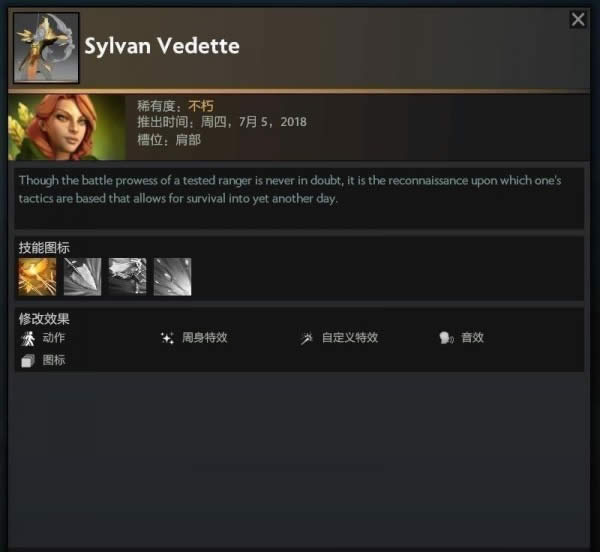Click the sparkles ambient effects icon
Image resolution: width=600 pixels, height=552 pixels.
(x=168, y=338)
